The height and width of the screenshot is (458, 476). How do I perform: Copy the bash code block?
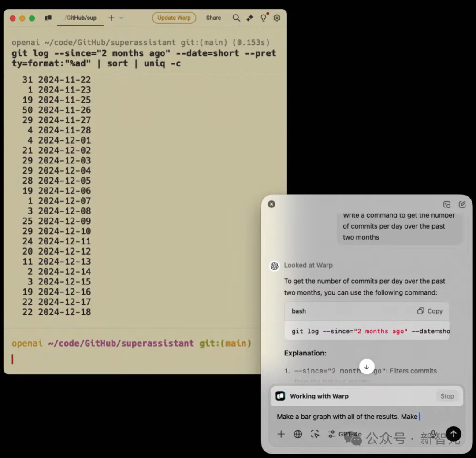click(430, 311)
